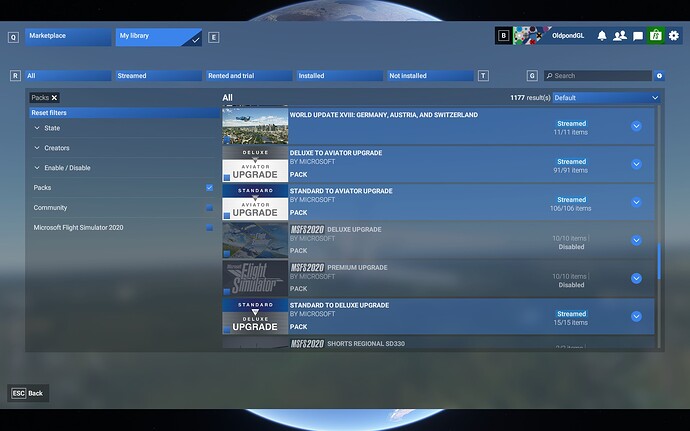Select the All filter tab

68,76
